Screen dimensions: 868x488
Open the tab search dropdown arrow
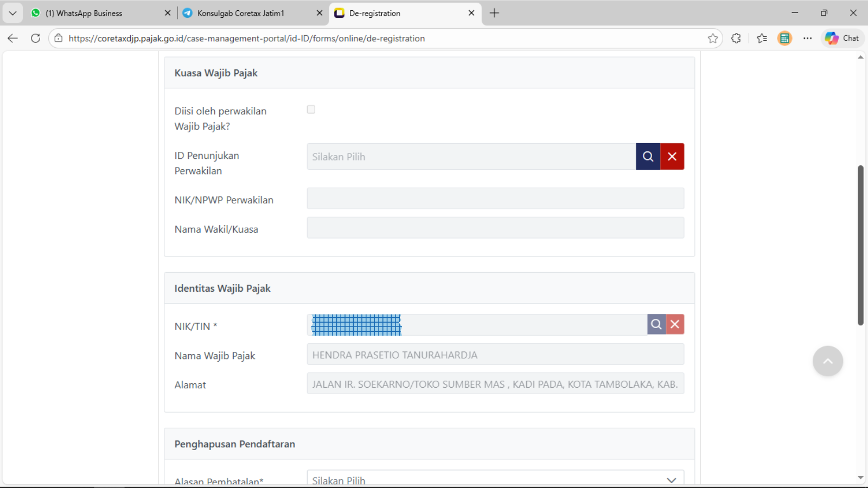pyautogui.click(x=12, y=13)
